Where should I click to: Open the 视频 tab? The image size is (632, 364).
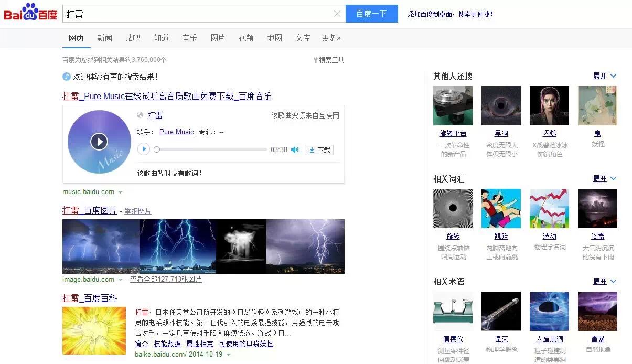(x=246, y=38)
